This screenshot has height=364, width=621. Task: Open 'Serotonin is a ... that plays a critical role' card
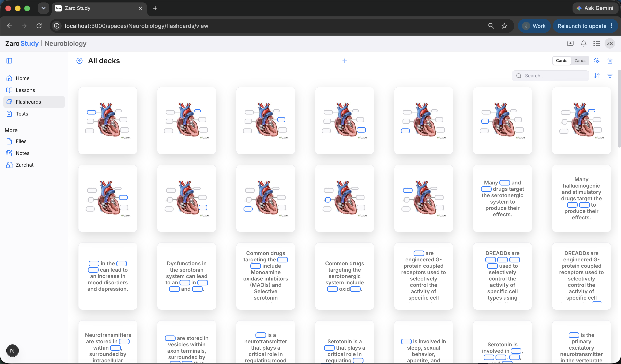345,342
